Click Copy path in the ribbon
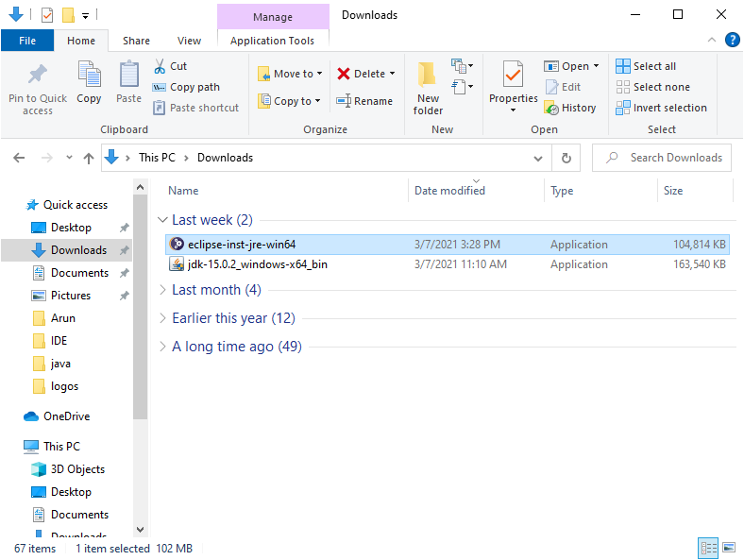The width and height of the screenshot is (744, 560). tap(186, 87)
